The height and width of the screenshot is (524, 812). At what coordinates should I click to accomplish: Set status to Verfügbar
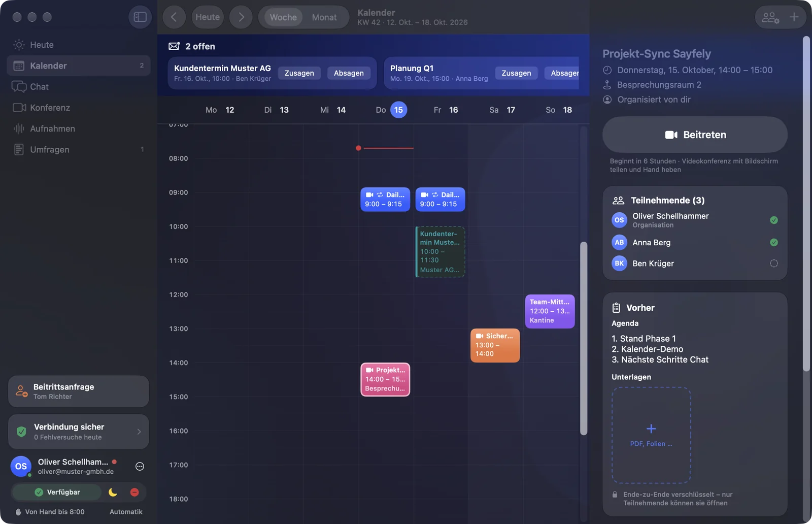57,492
